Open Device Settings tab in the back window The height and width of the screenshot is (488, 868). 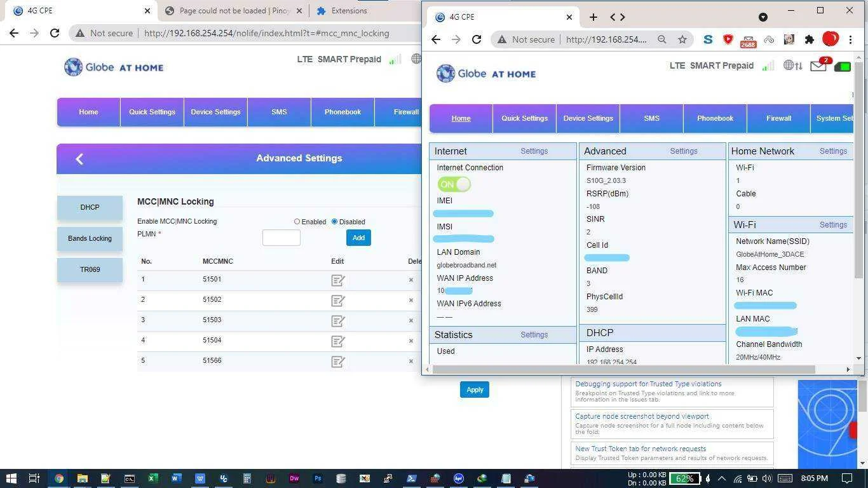coord(215,112)
